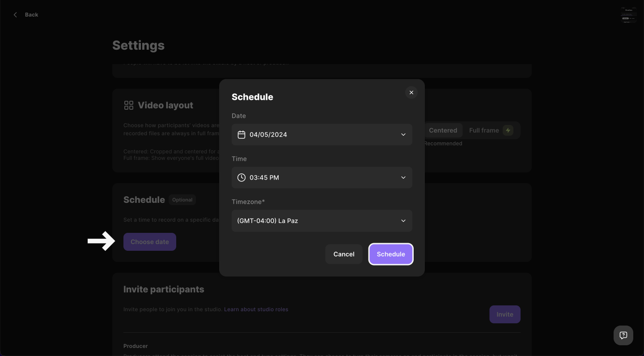644x356 pixels.
Task: Cancel the scheduling dialog
Action: click(x=344, y=254)
